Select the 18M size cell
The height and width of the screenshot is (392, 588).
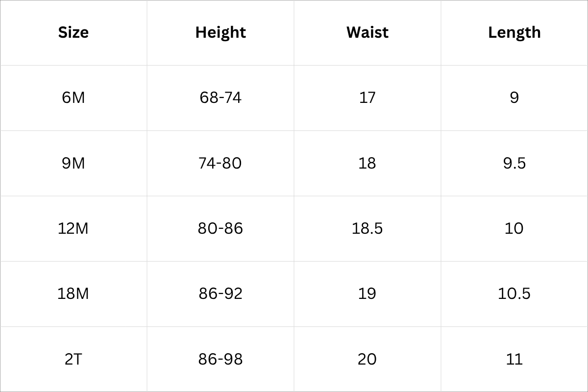click(73, 294)
